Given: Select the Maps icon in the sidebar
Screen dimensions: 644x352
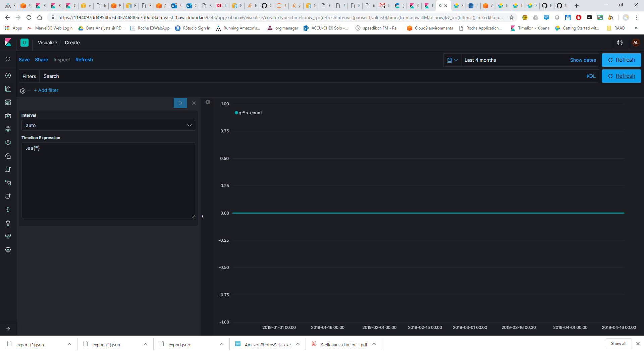Looking at the screenshot, I should pyautogui.click(x=8, y=129).
